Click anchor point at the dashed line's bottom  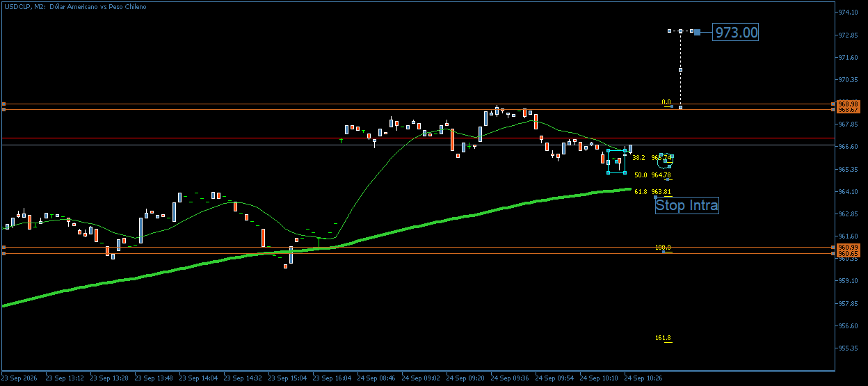[680, 107]
